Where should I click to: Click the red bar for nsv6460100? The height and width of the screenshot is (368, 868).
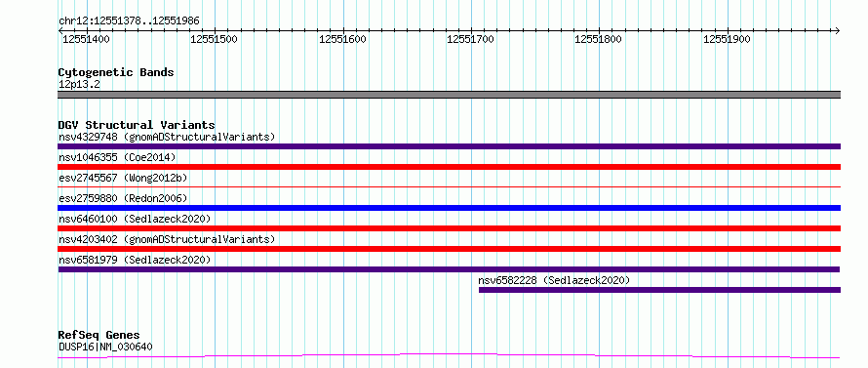(449, 228)
